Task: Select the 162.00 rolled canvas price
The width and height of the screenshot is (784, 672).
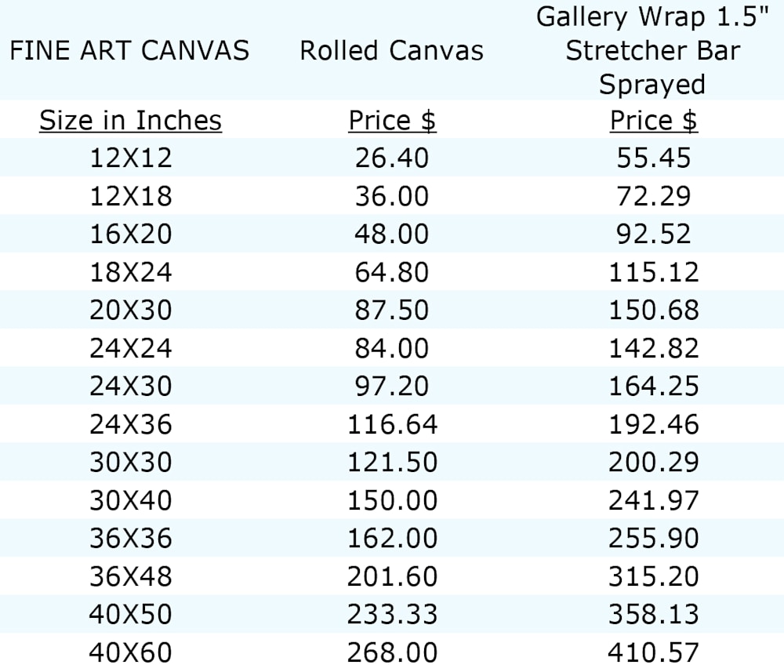Action: (392, 538)
